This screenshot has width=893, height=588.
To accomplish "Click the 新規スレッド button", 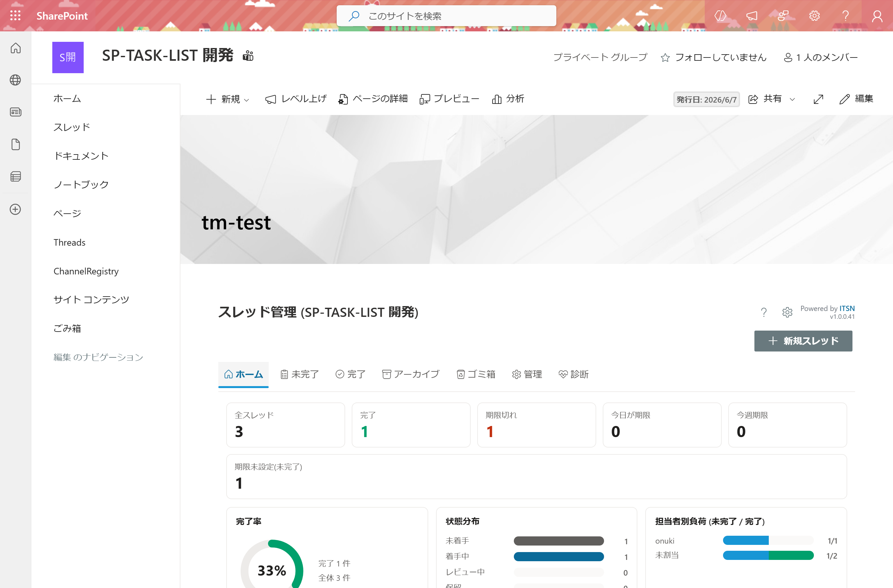I will coord(803,341).
